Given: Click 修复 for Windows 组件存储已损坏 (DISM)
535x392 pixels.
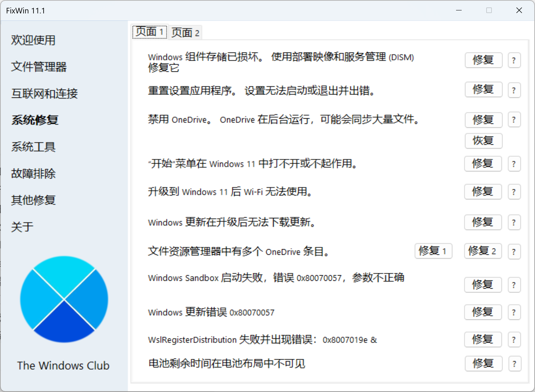Looking at the screenshot, I should (484, 60).
